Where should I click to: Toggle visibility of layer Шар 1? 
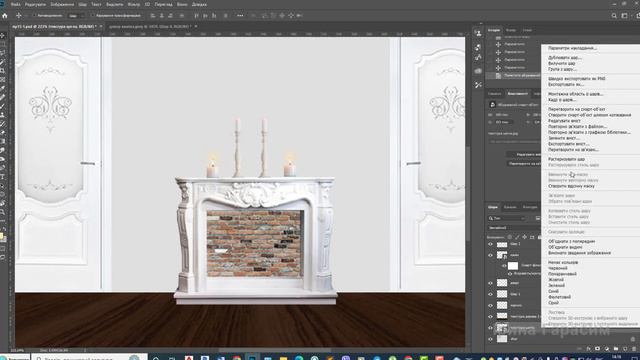491,294
